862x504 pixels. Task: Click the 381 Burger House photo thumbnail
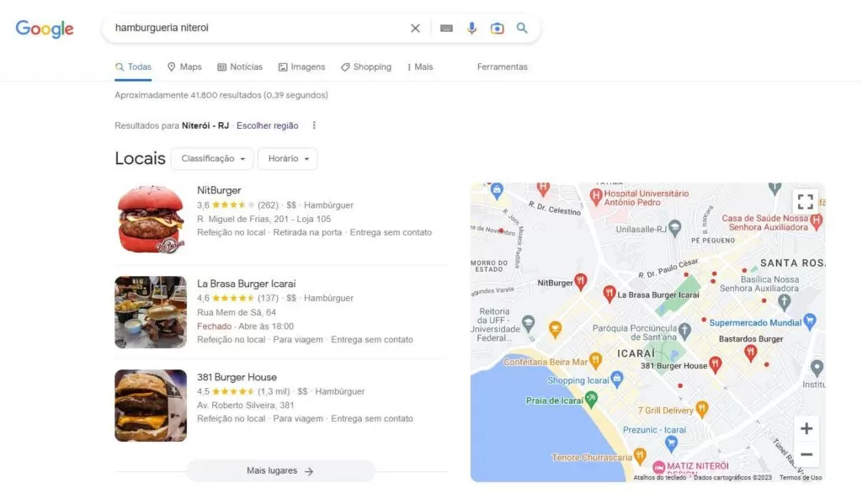[151, 406]
